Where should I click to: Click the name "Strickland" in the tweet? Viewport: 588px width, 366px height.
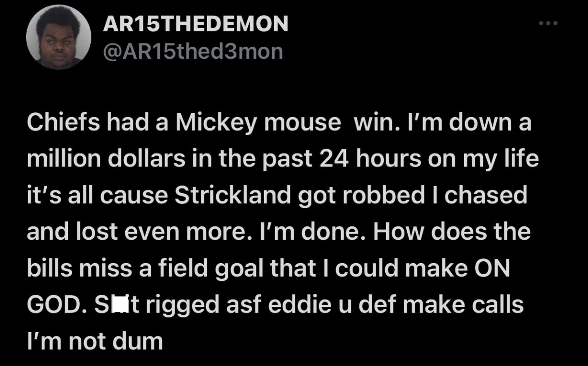[232, 195]
